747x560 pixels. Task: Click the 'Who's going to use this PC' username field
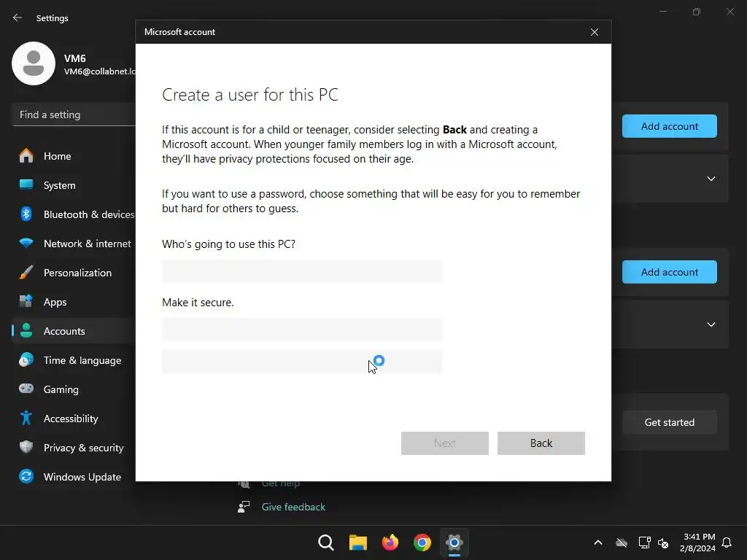302,271
